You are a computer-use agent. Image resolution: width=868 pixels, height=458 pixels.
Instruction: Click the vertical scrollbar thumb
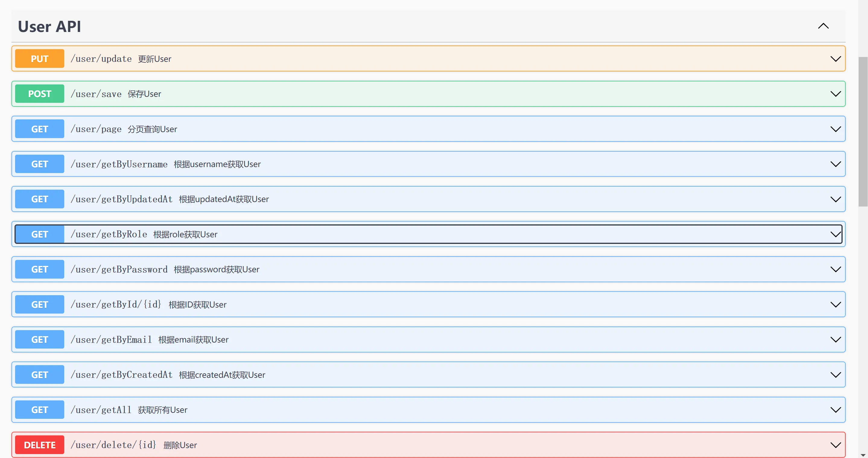[863, 131]
